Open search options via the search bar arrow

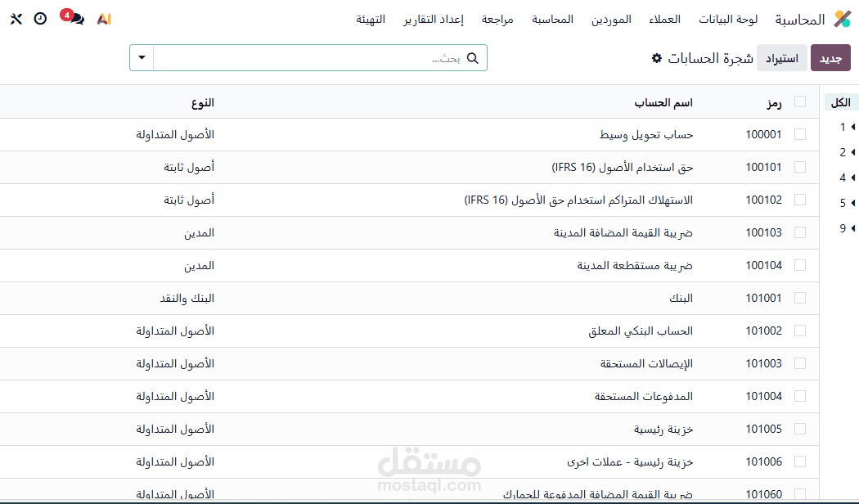point(141,57)
